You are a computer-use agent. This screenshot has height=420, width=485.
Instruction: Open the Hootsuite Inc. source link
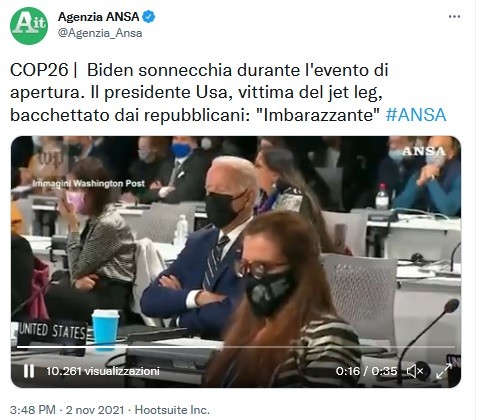tap(172, 410)
